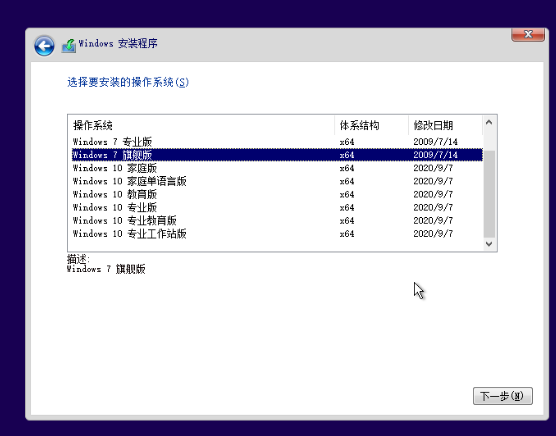Select Windows 7 旗舰版 row
556x436 pixels.
277,155
